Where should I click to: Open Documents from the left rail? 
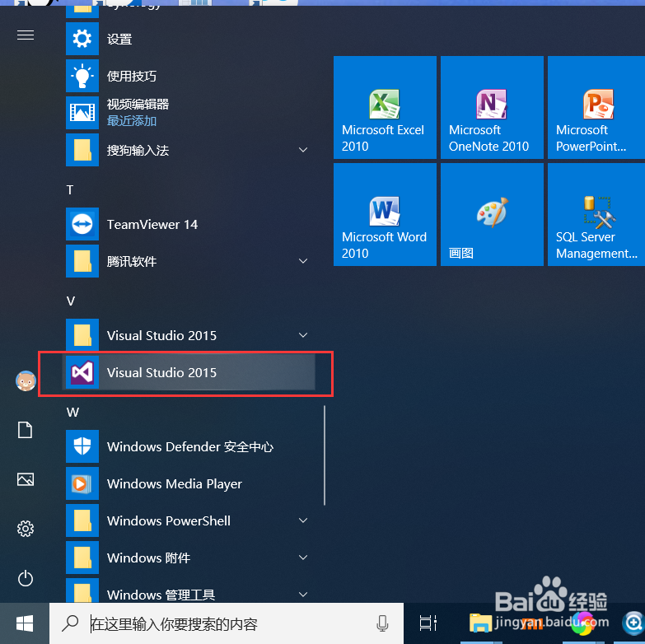click(x=26, y=430)
